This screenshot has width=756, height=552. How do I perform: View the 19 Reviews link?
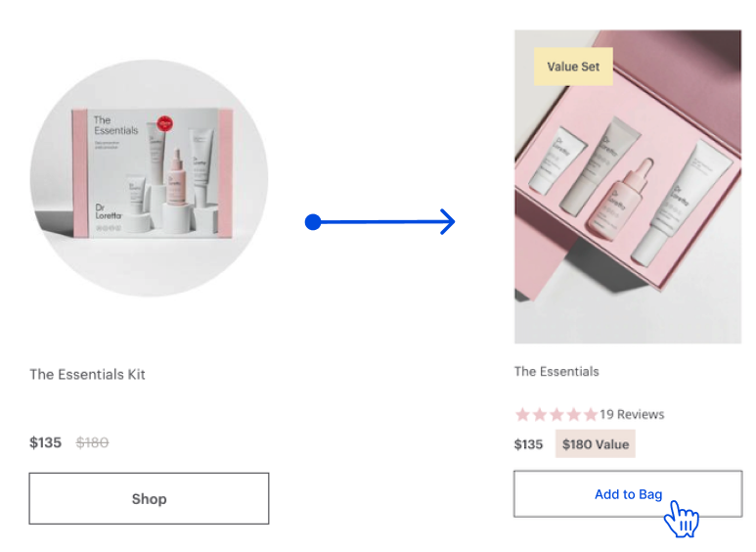click(x=632, y=414)
